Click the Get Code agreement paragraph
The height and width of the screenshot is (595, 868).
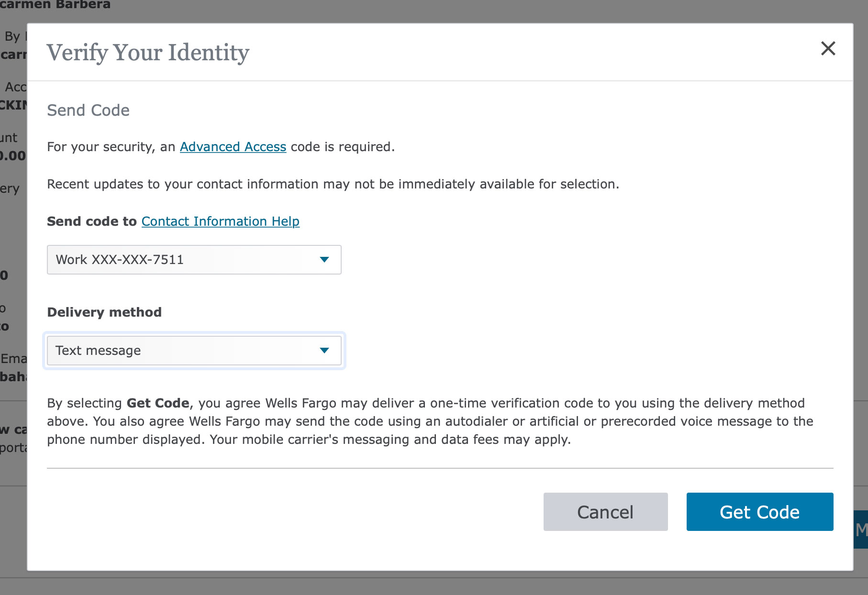pyautogui.click(x=430, y=421)
